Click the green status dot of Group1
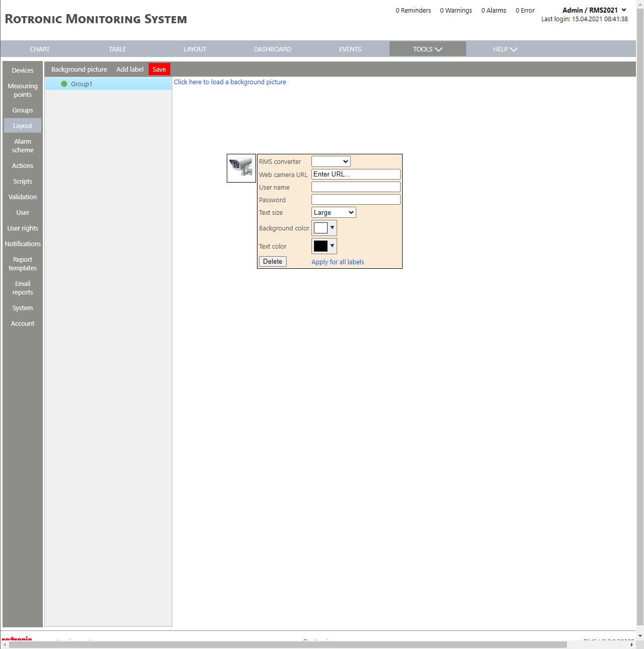 (64, 84)
